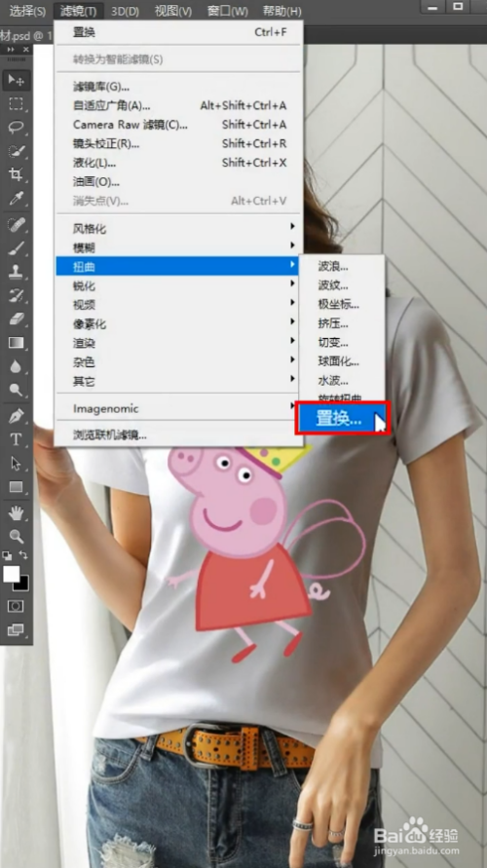
Task: Open the 滤镜(T) menu
Action: (78, 11)
